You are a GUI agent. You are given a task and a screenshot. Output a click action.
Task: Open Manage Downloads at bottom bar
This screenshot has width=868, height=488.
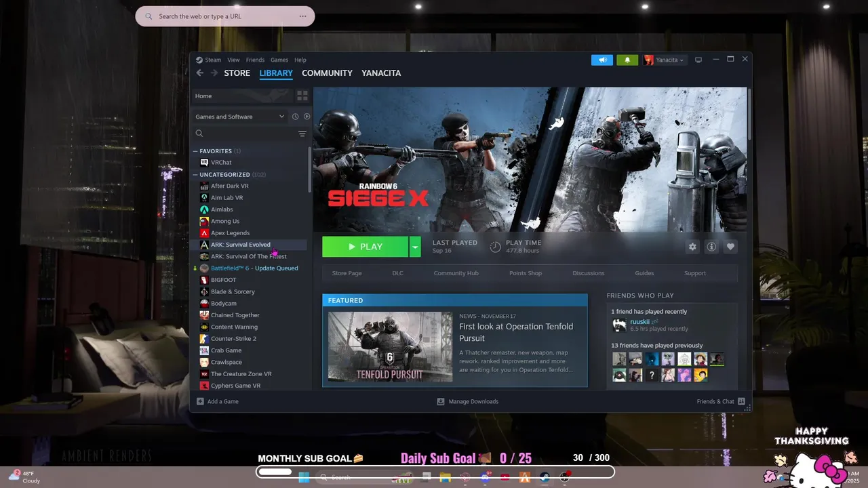(468, 401)
